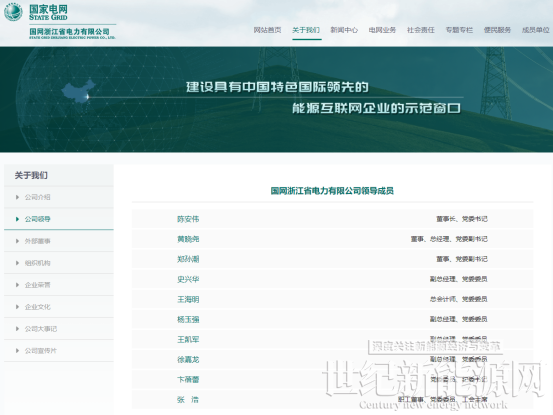This screenshot has height=415, width=553.
Task: Click the banner text 能源互联网企业的示范窗口
Action: [x=376, y=108]
